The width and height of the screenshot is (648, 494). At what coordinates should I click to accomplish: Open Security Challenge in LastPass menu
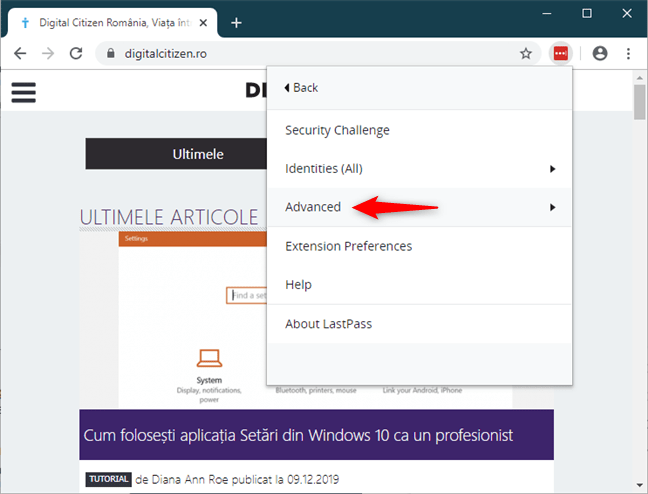(419, 130)
